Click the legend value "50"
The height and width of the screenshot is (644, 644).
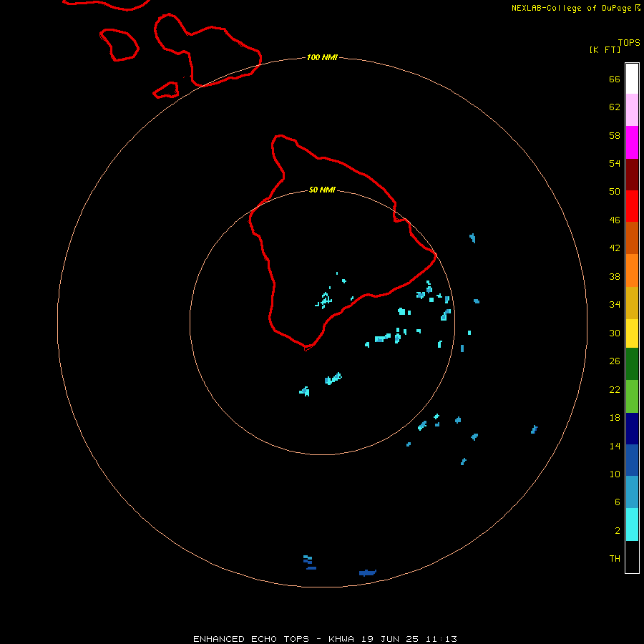point(615,191)
